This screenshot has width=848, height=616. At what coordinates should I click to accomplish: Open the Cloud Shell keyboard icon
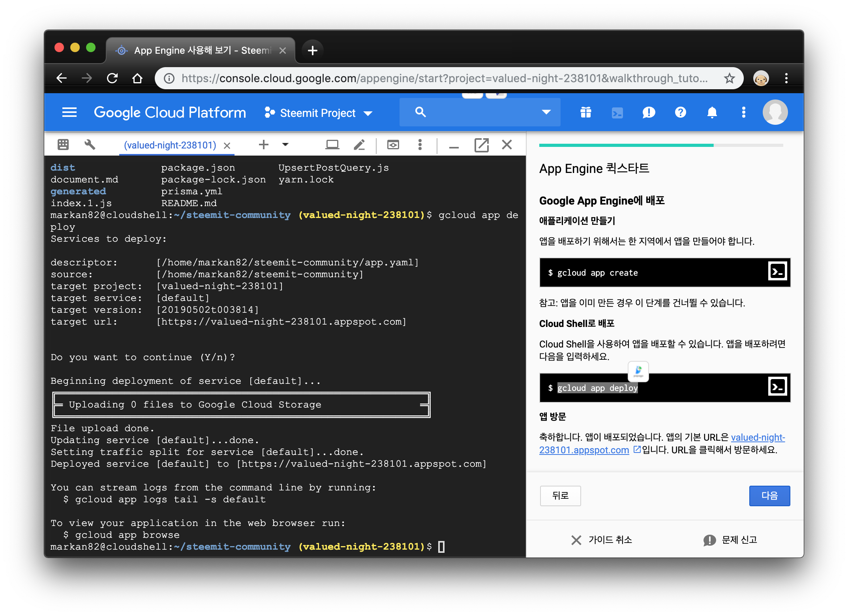coord(63,145)
